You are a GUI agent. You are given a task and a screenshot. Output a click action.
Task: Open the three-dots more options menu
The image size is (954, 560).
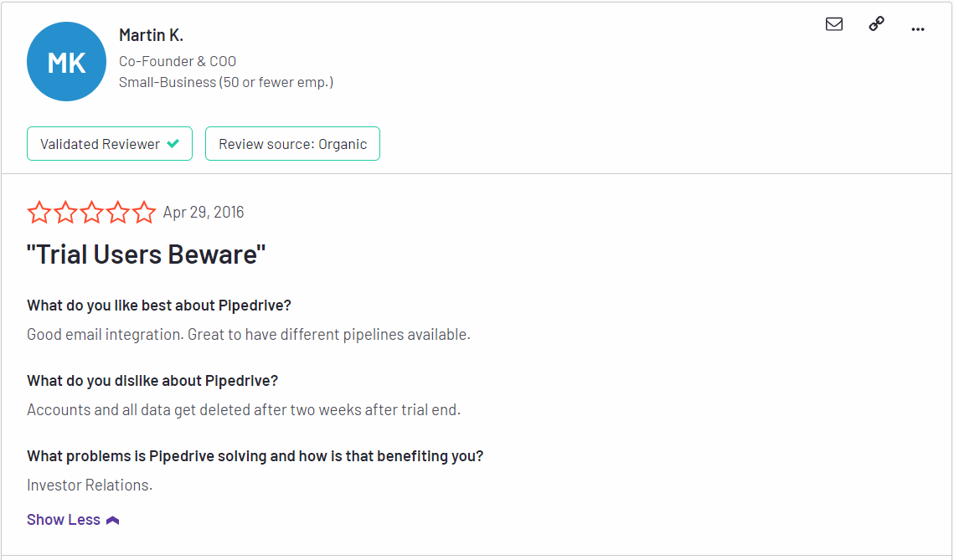pos(917,28)
